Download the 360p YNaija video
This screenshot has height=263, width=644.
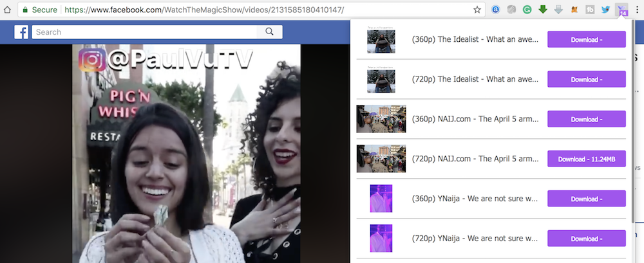pyautogui.click(x=587, y=199)
